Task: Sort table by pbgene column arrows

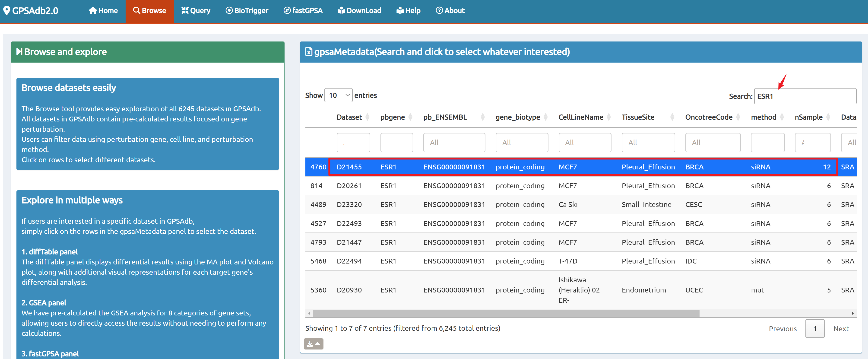Action: 410,117
